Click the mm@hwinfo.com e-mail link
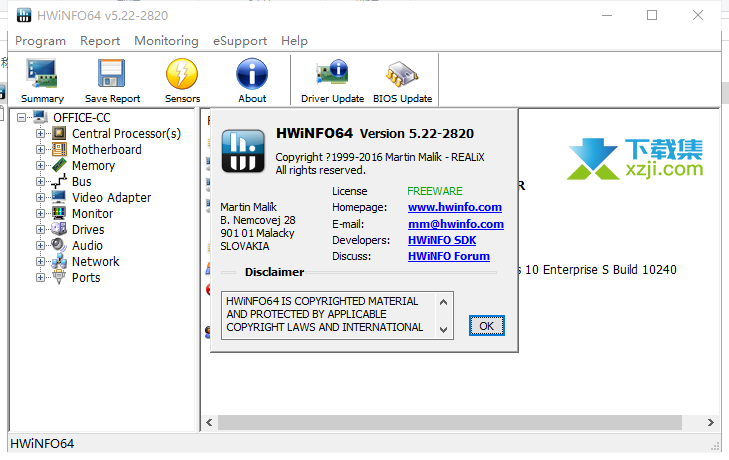 [x=456, y=224]
